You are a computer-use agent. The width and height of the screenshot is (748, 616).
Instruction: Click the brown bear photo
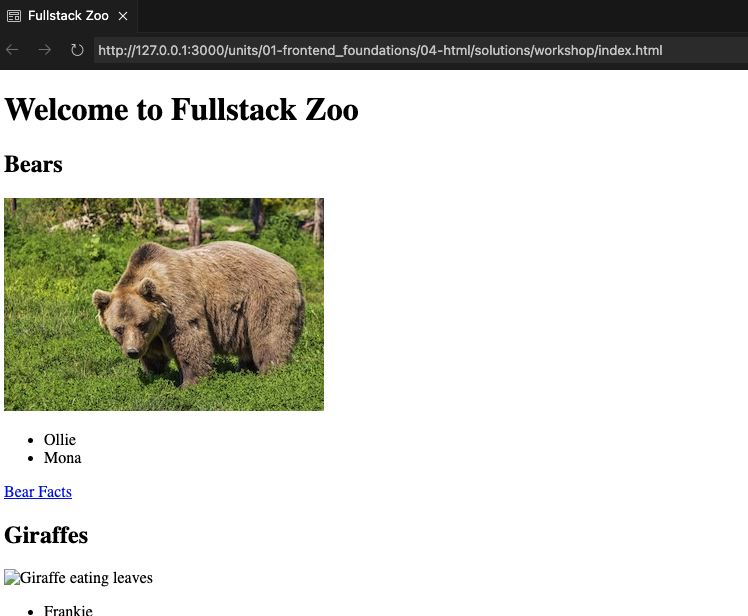pos(164,304)
